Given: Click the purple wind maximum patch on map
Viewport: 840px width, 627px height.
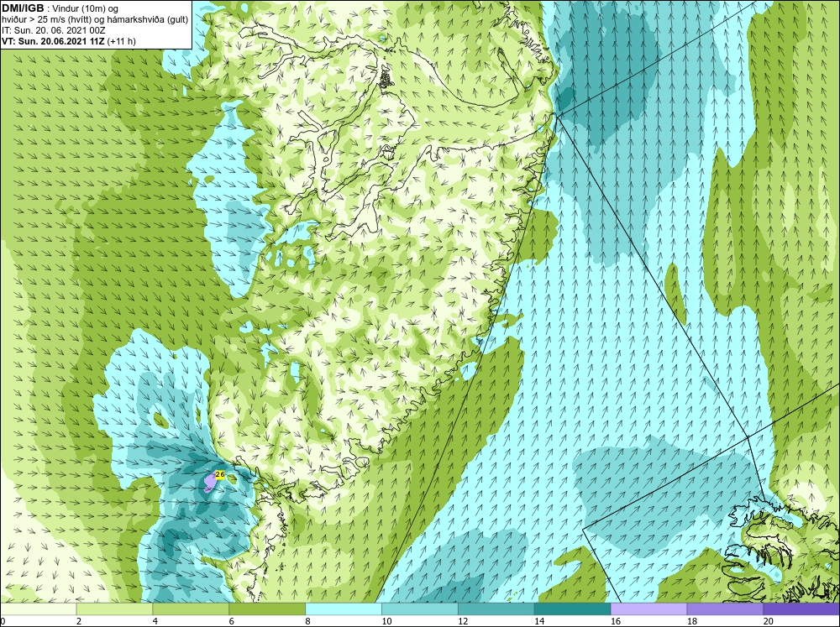Looking at the screenshot, I should pyautogui.click(x=209, y=484).
